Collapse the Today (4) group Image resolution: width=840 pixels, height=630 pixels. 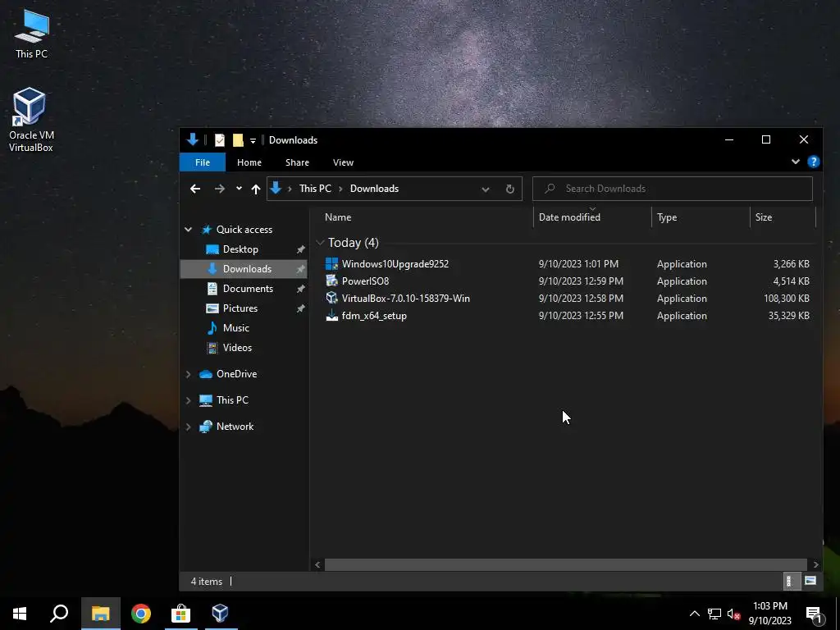pos(320,243)
